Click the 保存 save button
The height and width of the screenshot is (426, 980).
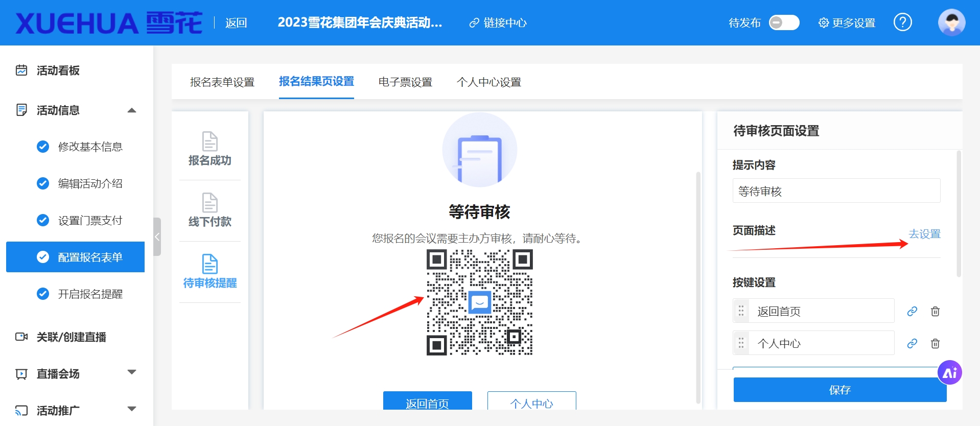pyautogui.click(x=840, y=390)
